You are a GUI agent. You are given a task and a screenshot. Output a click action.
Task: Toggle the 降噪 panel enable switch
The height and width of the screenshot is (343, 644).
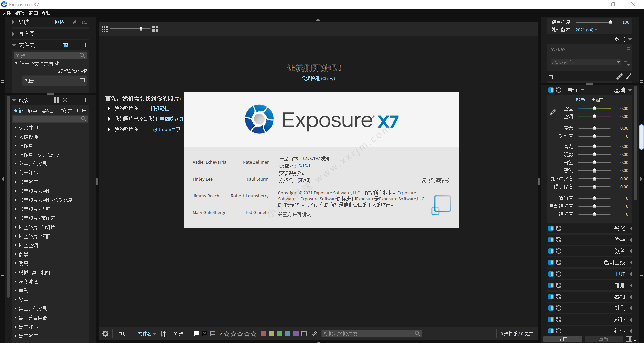click(551, 240)
